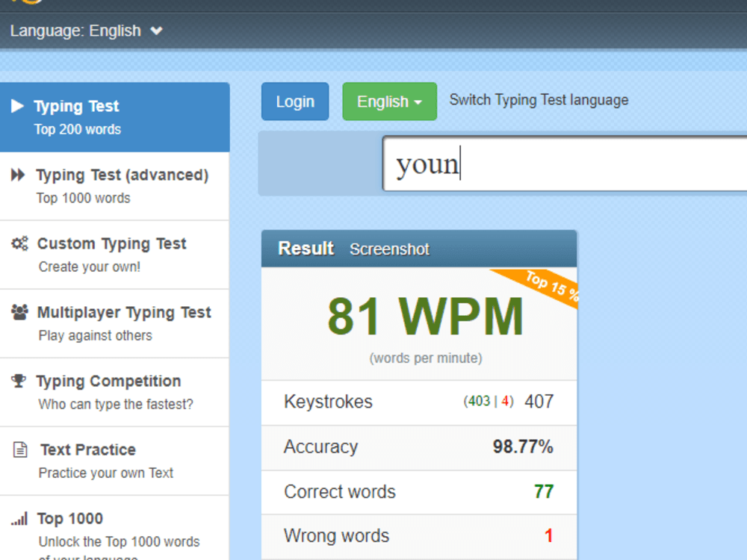Click the people group icon for Multiplayer Typing Test

tap(19, 312)
